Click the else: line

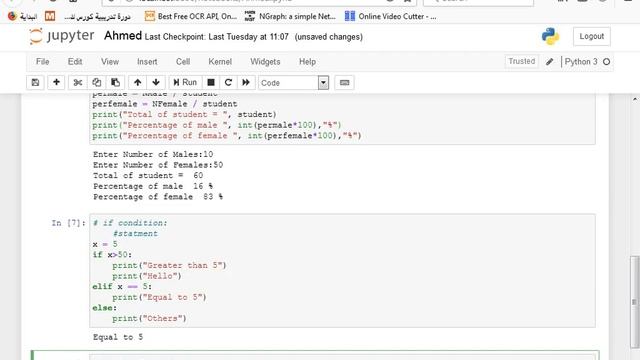104,308
